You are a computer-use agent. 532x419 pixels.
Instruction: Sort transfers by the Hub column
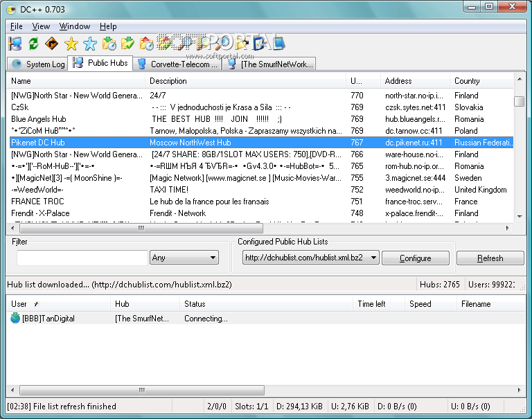145,303
